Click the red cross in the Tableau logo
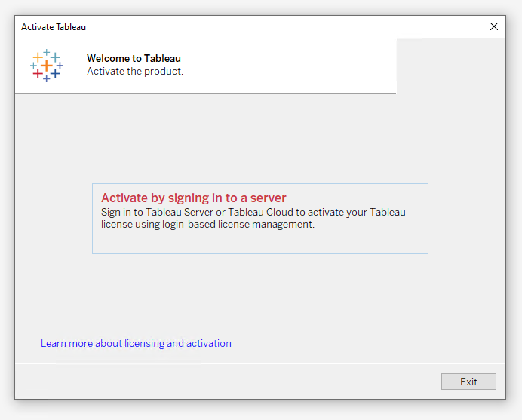The width and height of the screenshot is (522, 420). [38, 74]
